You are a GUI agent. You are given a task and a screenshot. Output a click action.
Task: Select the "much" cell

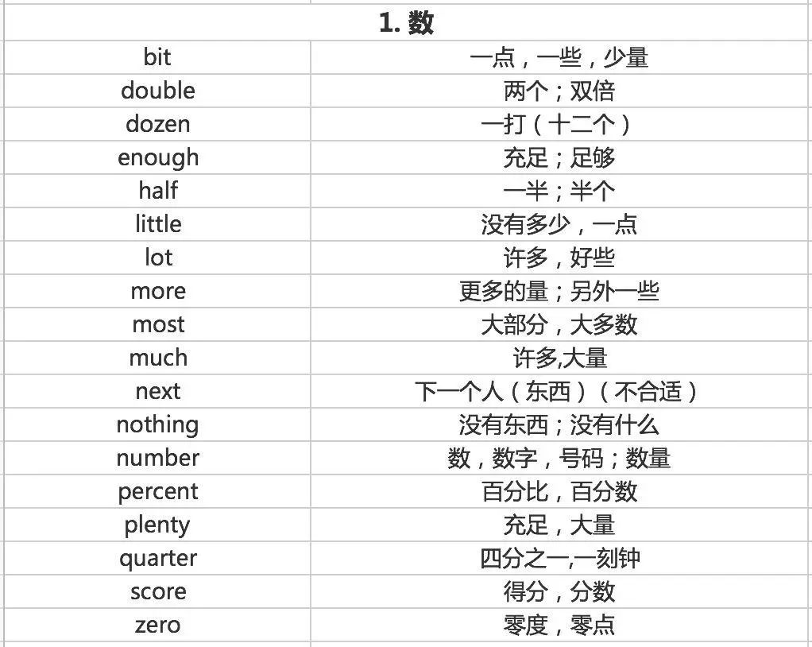pyautogui.click(x=157, y=358)
